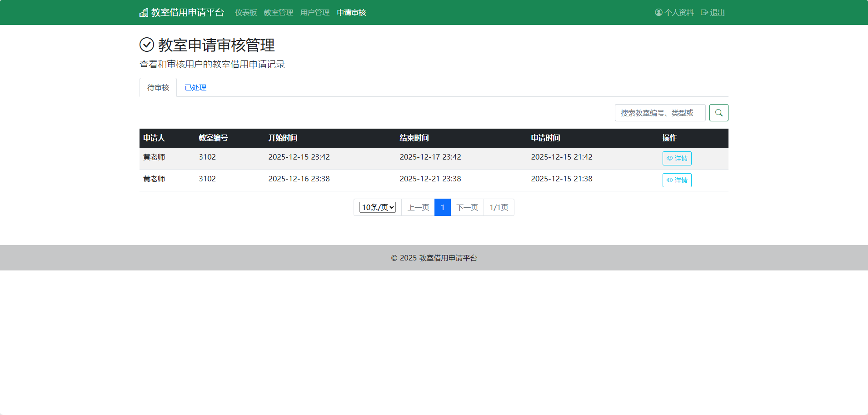This screenshot has width=868, height=415.
Task: Click the 申请人 column header
Action: click(154, 138)
